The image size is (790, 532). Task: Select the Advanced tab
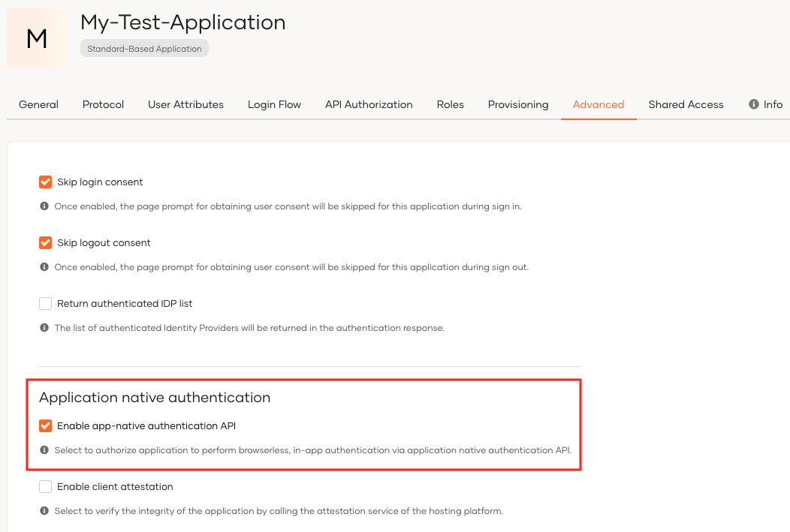point(598,104)
